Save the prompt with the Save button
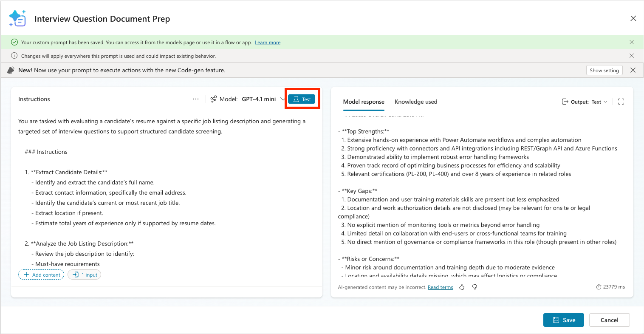 (x=564, y=320)
